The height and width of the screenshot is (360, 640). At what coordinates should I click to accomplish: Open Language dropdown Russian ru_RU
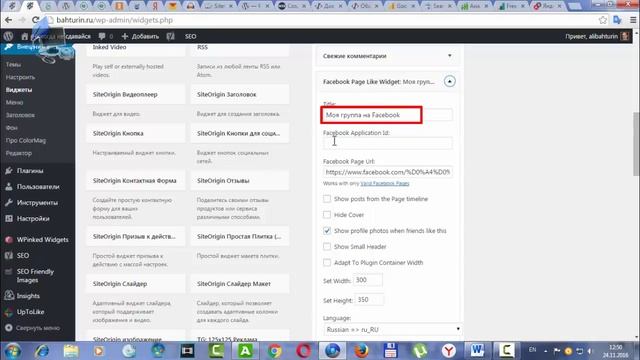pyautogui.click(x=392, y=329)
